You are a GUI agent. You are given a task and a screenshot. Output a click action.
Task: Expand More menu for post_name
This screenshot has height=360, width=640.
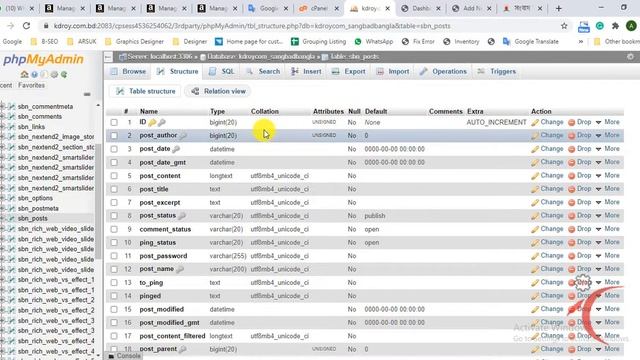pos(608,269)
